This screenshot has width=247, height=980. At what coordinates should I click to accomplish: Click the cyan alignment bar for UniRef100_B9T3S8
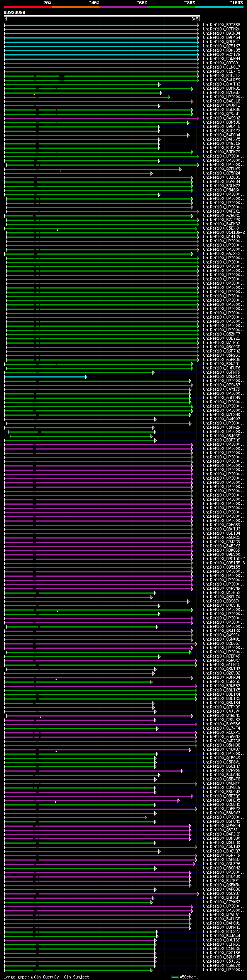tap(102, 25)
